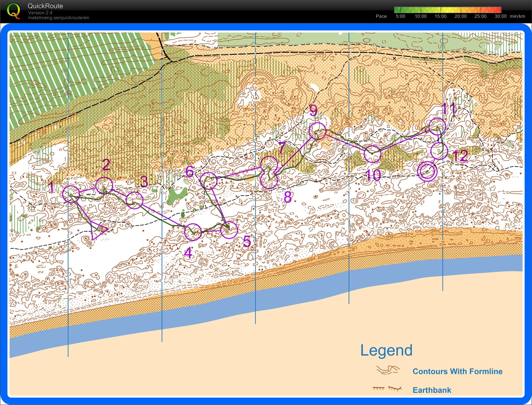Click the 5:00 pace scale label

point(400,16)
